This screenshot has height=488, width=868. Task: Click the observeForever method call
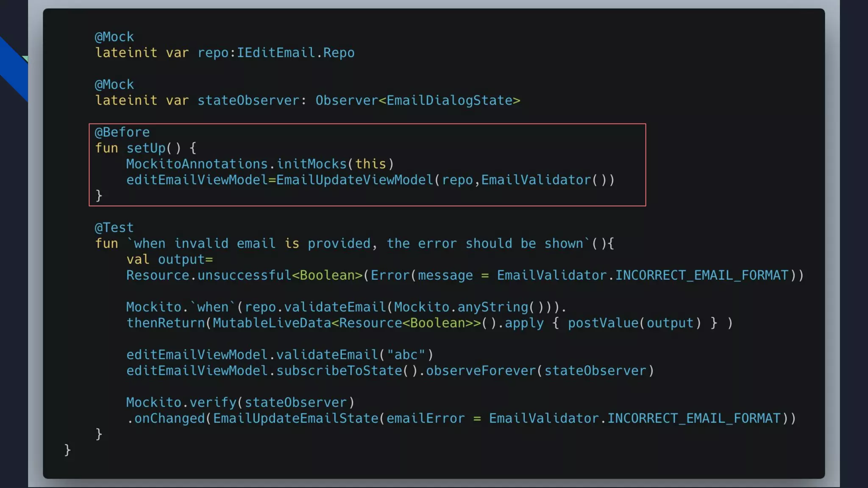(x=481, y=371)
